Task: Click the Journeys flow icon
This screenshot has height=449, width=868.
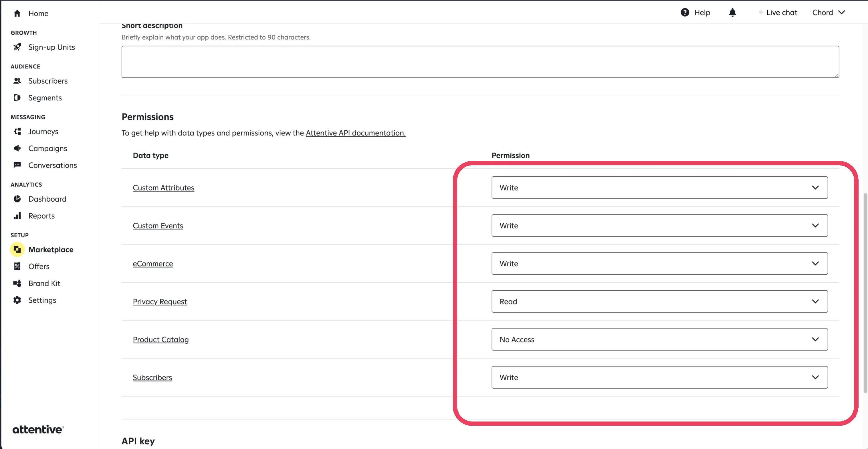Action: click(x=17, y=131)
